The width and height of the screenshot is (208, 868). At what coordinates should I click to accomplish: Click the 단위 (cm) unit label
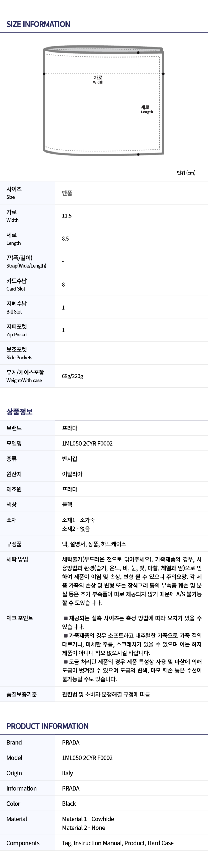(x=186, y=173)
